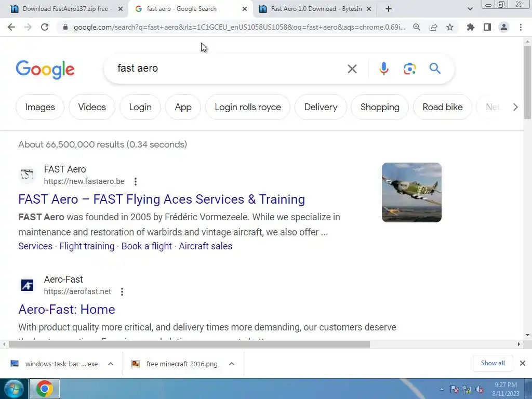
Task: Submit search with the magnifier icon
Action: click(435, 69)
